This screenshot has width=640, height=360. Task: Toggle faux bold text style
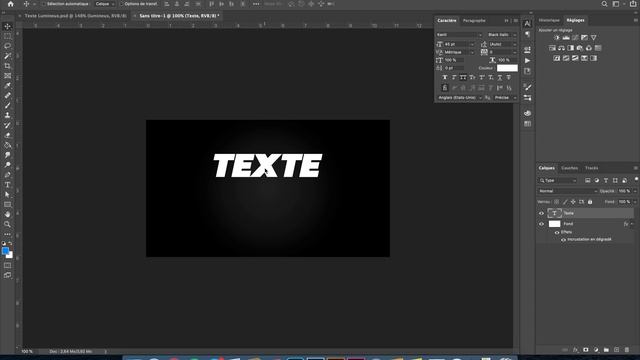445,78
